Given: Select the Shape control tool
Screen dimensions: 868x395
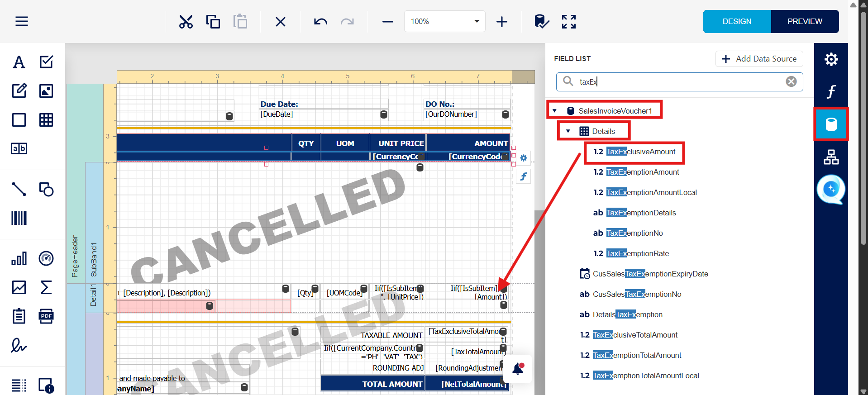Looking at the screenshot, I should (46, 189).
